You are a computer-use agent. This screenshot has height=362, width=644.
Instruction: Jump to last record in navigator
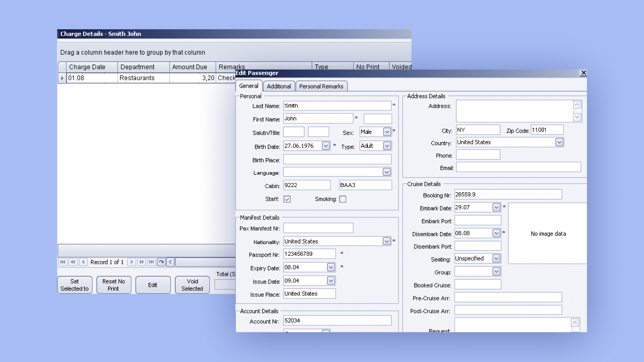pyautogui.click(x=151, y=262)
